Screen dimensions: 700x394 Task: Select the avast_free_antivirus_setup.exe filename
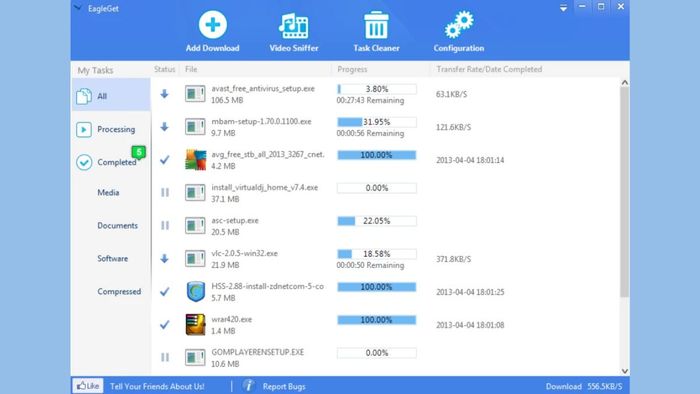coord(263,88)
